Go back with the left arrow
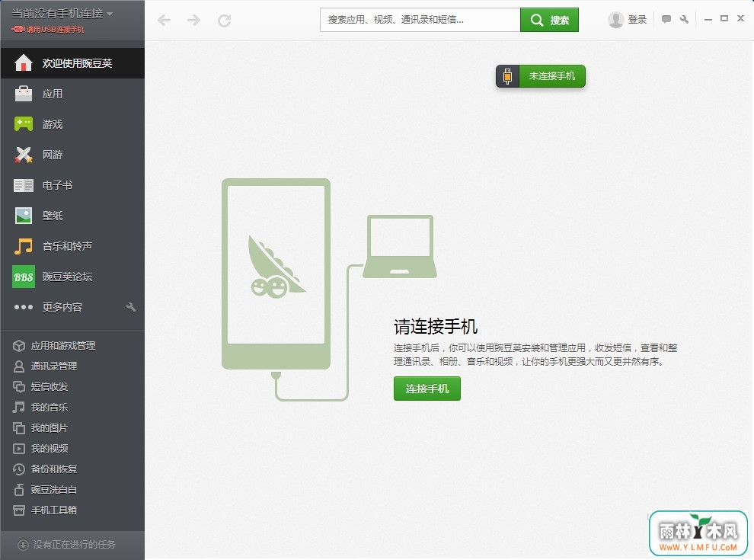The image size is (754, 560). (164, 21)
